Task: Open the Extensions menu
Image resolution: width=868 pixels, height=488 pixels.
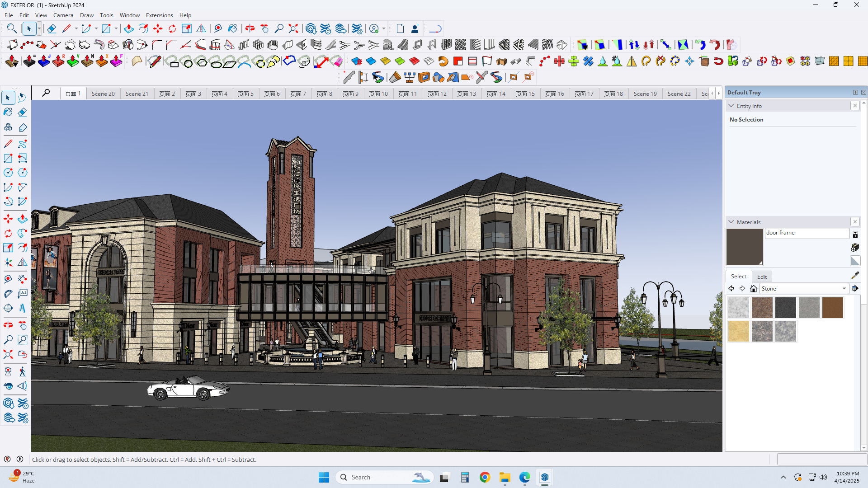Action: tap(159, 15)
